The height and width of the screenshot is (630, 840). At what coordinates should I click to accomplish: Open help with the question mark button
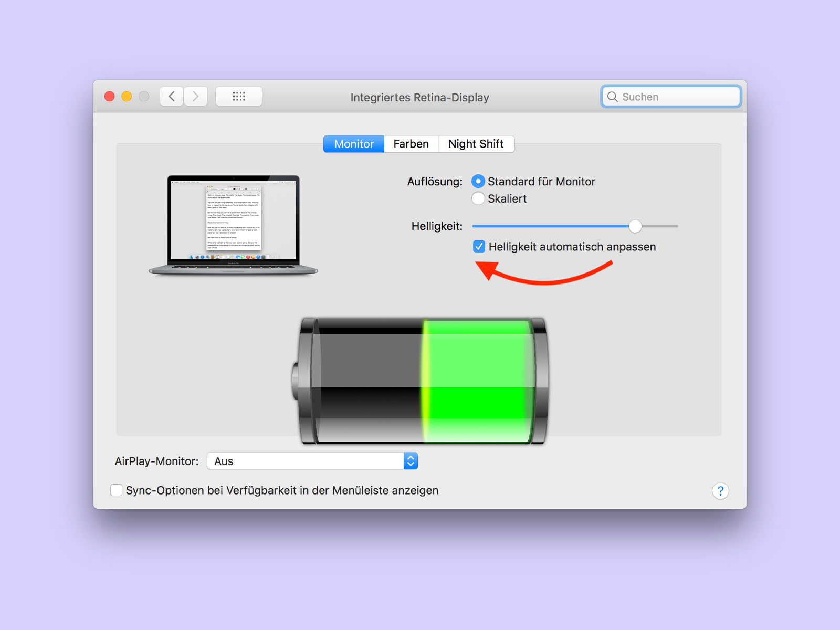point(720,491)
